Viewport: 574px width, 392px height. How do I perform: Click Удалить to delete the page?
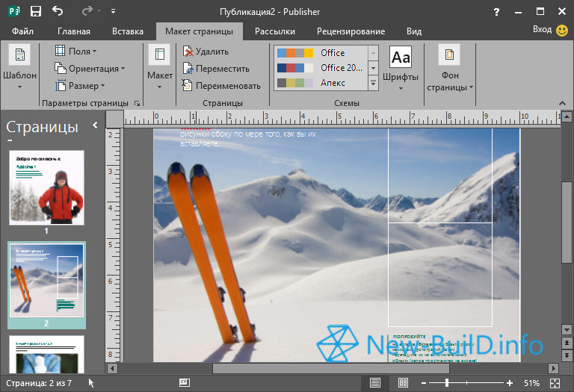(x=206, y=52)
